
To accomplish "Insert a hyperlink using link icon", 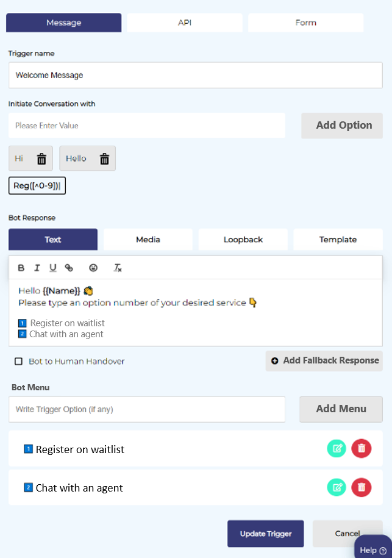I will [x=69, y=268].
